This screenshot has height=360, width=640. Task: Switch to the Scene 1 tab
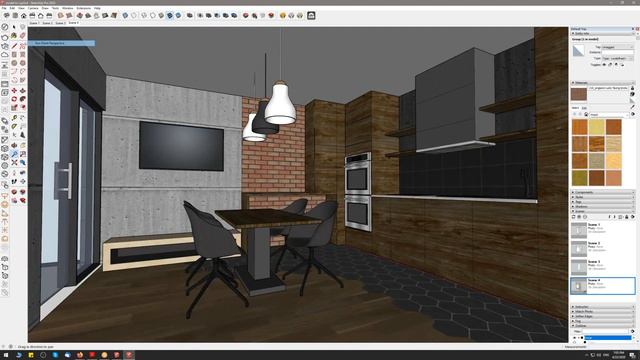[34, 23]
